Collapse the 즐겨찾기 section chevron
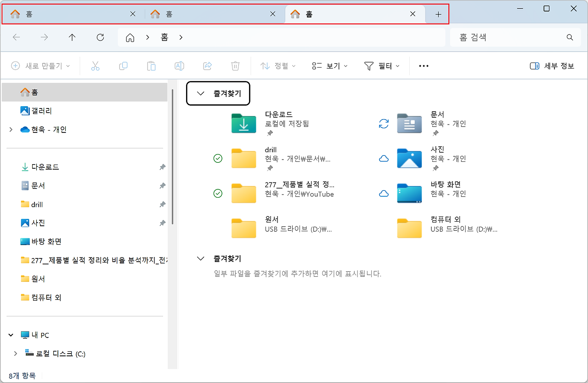588x383 pixels. pos(200,93)
